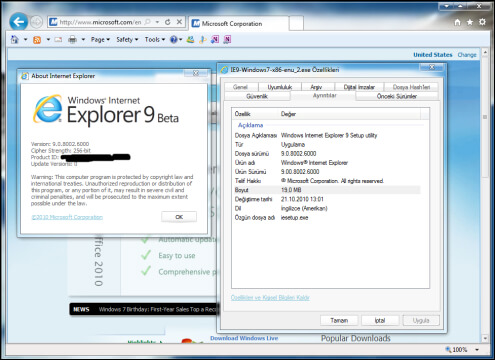The width and height of the screenshot is (495, 360).
Task: Click the page vertical scrollbar down arrow
Action: pyautogui.click(x=485, y=338)
